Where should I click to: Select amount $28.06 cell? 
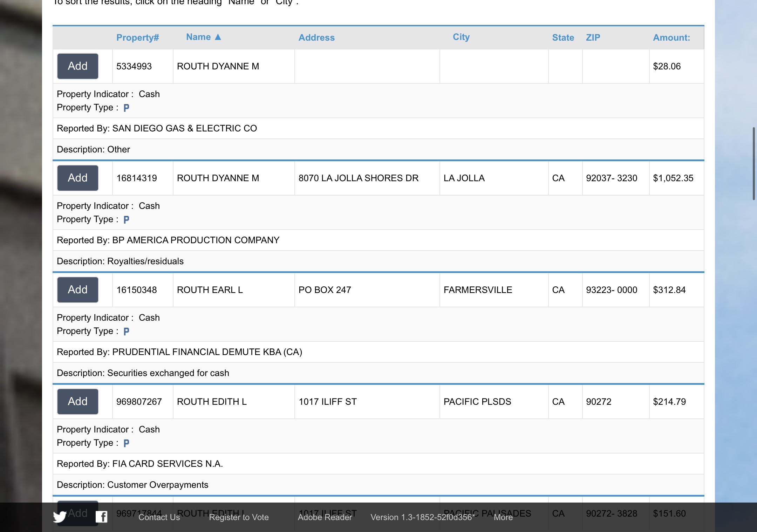(676, 66)
